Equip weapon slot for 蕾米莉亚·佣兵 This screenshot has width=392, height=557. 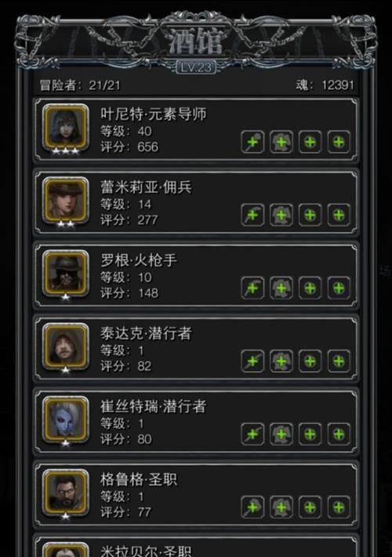point(252,215)
